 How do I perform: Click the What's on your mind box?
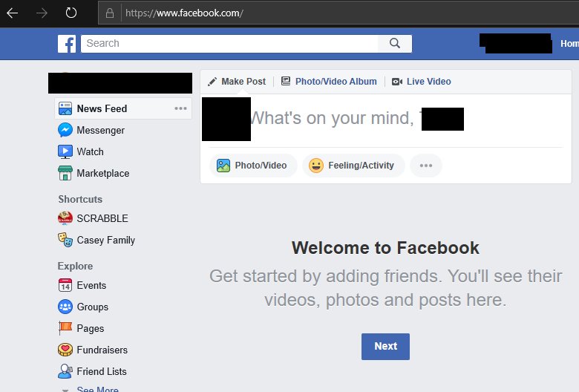click(386, 119)
